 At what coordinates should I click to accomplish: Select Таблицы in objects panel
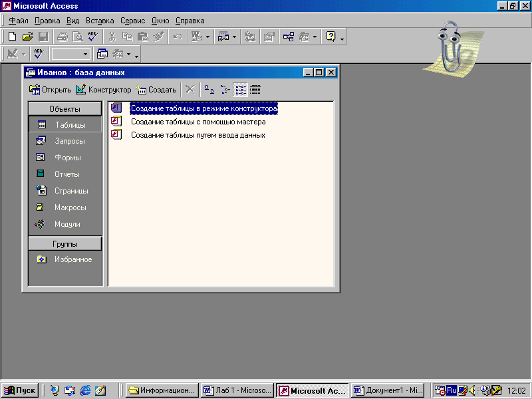pos(65,124)
